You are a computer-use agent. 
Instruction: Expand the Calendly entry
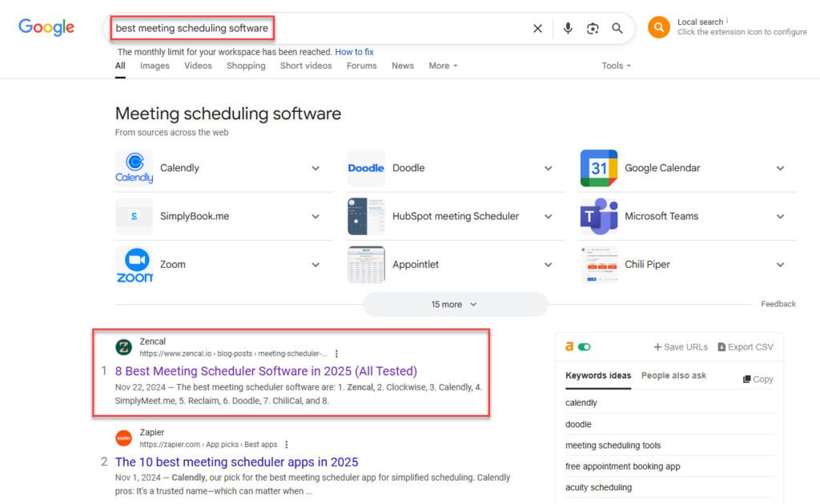tap(316, 168)
